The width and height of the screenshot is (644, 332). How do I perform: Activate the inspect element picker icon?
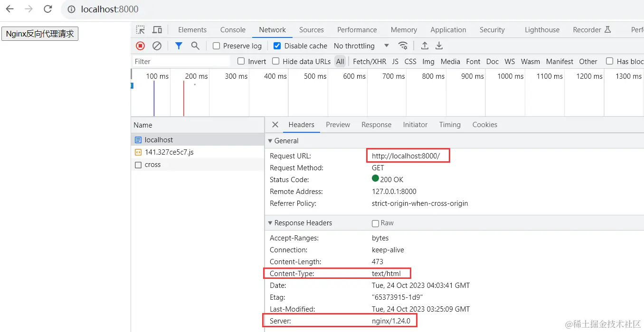tap(141, 30)
